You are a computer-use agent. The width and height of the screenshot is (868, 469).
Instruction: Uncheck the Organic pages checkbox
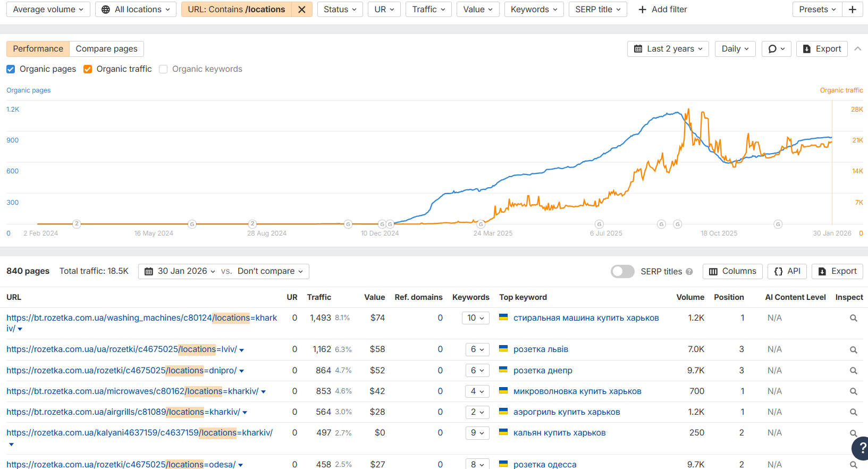click(11, 69)
